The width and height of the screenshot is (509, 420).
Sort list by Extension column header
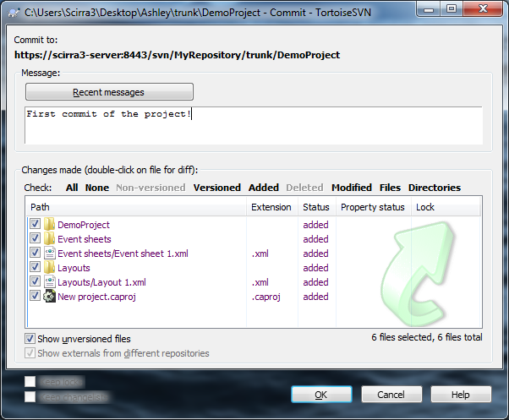272,207
